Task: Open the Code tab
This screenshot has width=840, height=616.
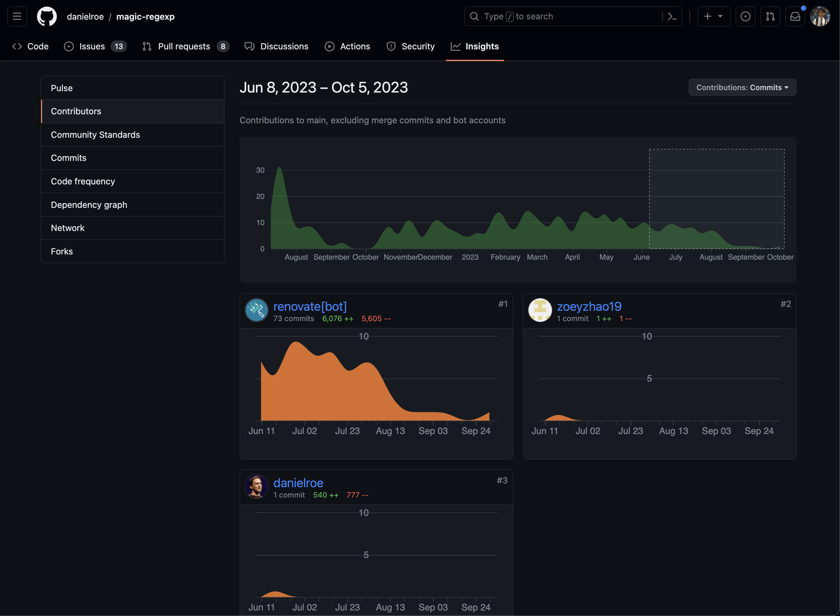Action: 31,46
